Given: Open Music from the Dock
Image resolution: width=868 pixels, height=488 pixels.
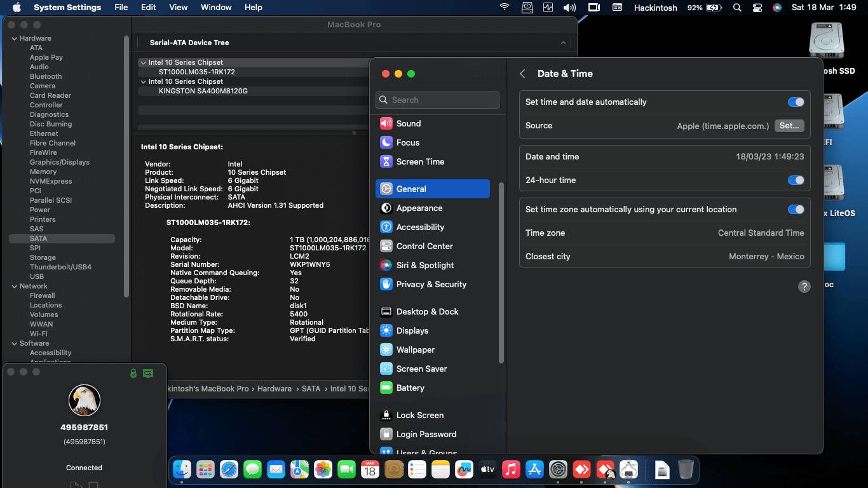Looking at the screenshot, I should click(x=511, y=470).
